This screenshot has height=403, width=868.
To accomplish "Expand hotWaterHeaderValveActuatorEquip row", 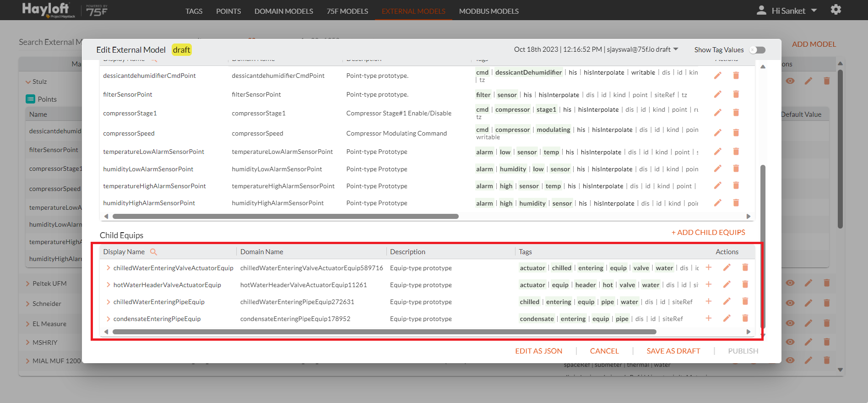I will click(108, 284).
